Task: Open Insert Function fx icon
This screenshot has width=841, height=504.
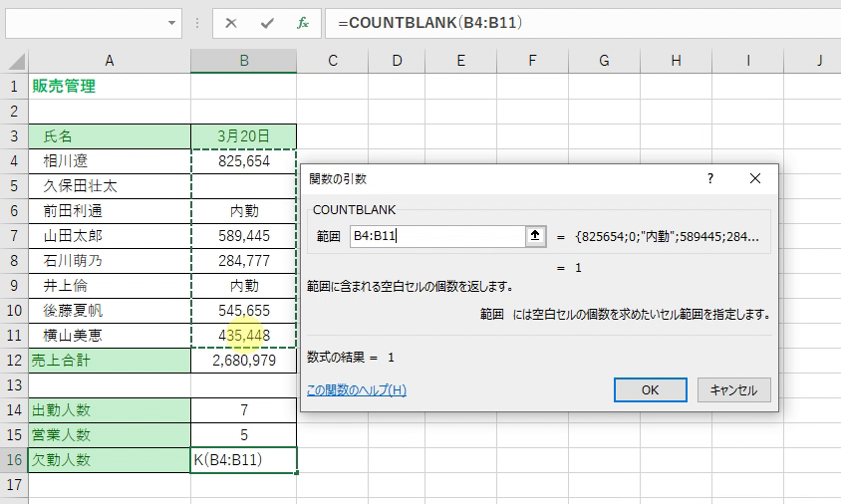Action: (302, 22)
